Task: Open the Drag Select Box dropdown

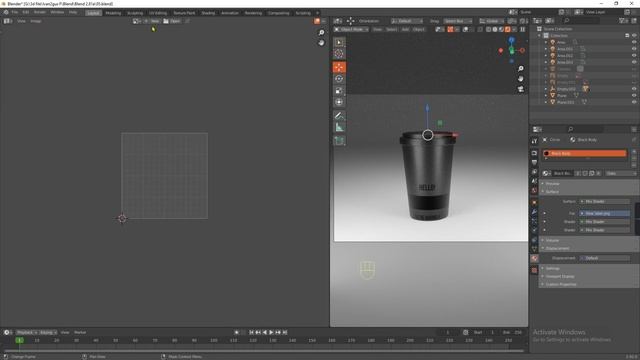Action: tap(458, 21)
